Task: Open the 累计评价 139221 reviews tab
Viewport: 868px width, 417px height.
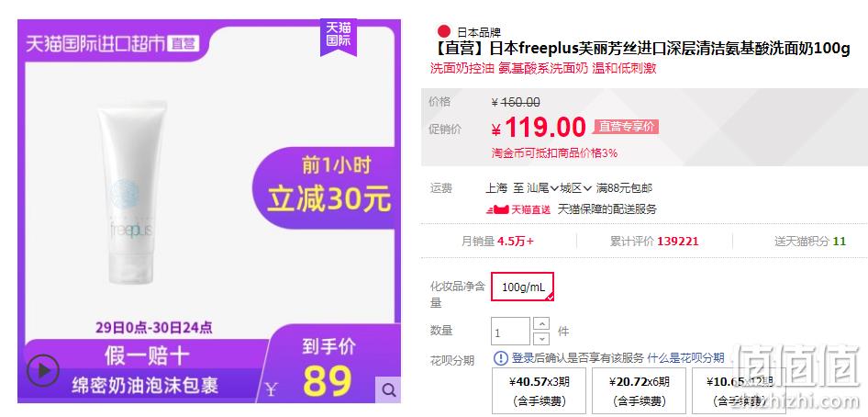Action: (x=654, y=242)
